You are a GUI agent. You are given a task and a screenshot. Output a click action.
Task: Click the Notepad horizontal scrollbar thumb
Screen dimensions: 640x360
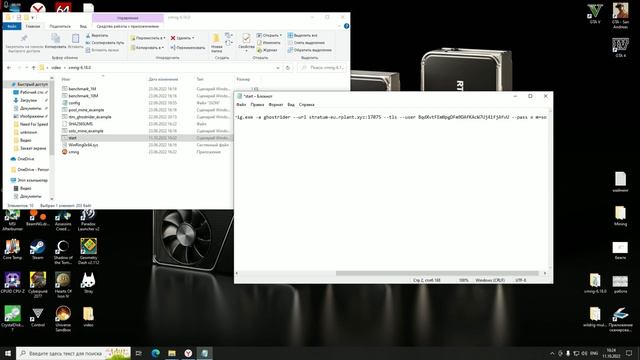(x=437, y=273)
